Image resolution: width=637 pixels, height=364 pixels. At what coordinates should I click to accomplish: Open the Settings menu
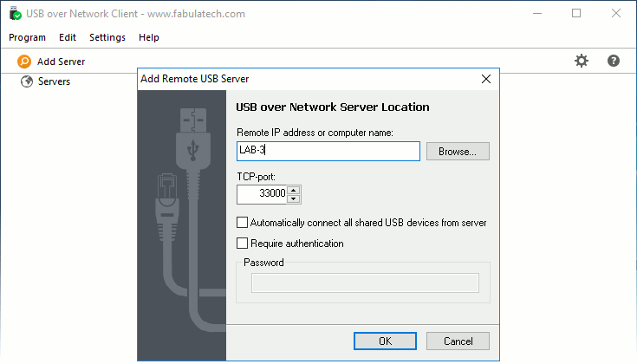coord(107,37)
